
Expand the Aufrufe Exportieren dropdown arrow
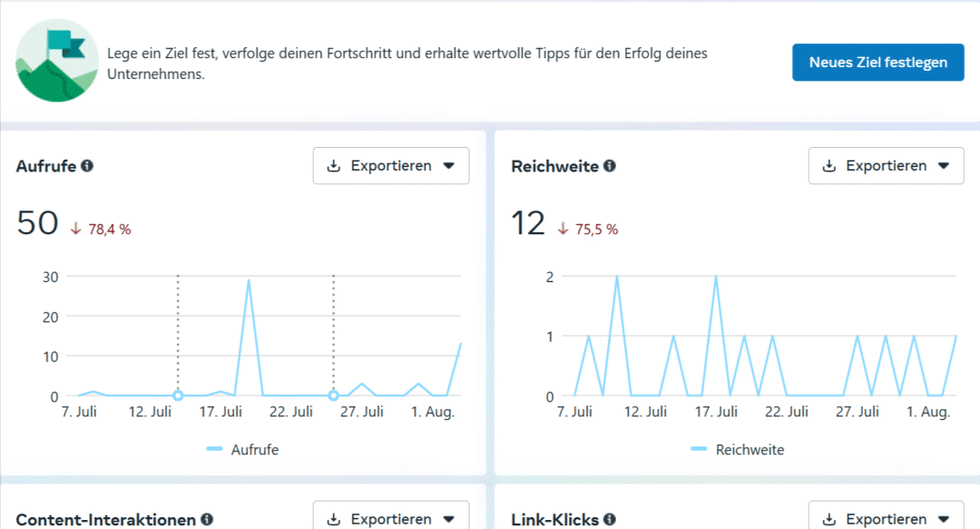coord(448,166)
